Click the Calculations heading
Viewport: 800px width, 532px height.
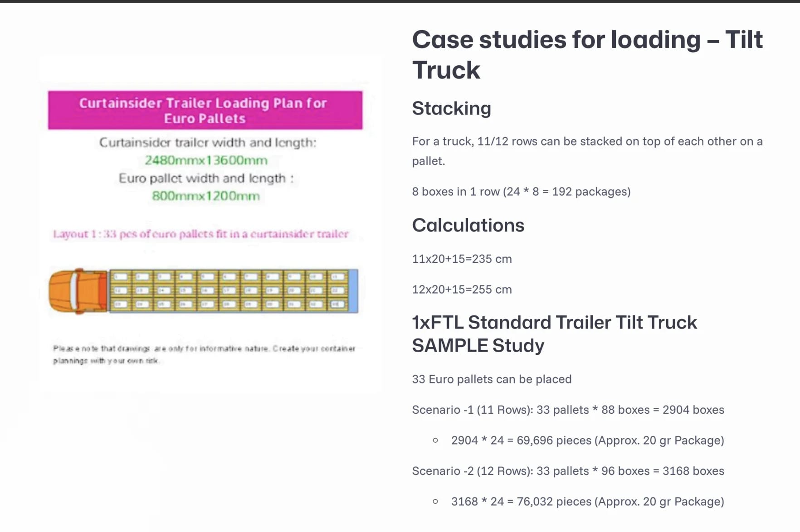point(468,225)
